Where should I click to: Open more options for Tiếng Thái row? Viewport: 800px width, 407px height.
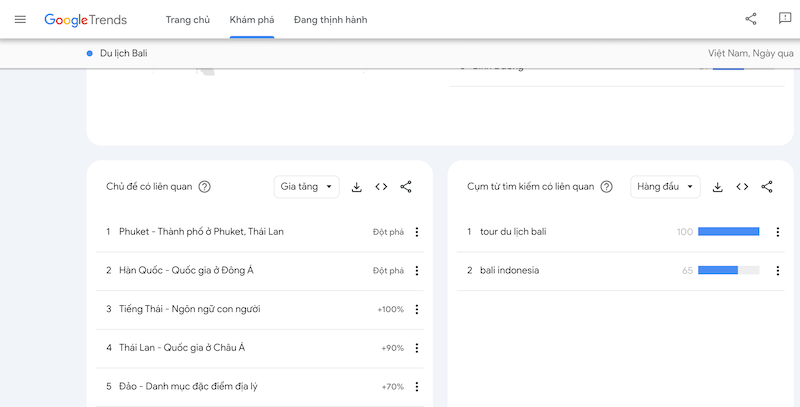[417, 310]
